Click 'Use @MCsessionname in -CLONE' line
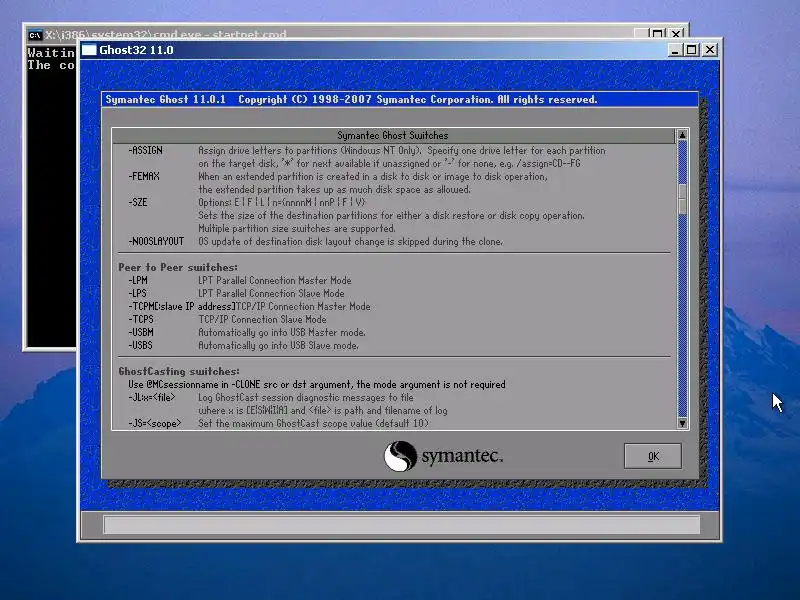800x600 pixels. pos(317,384)
